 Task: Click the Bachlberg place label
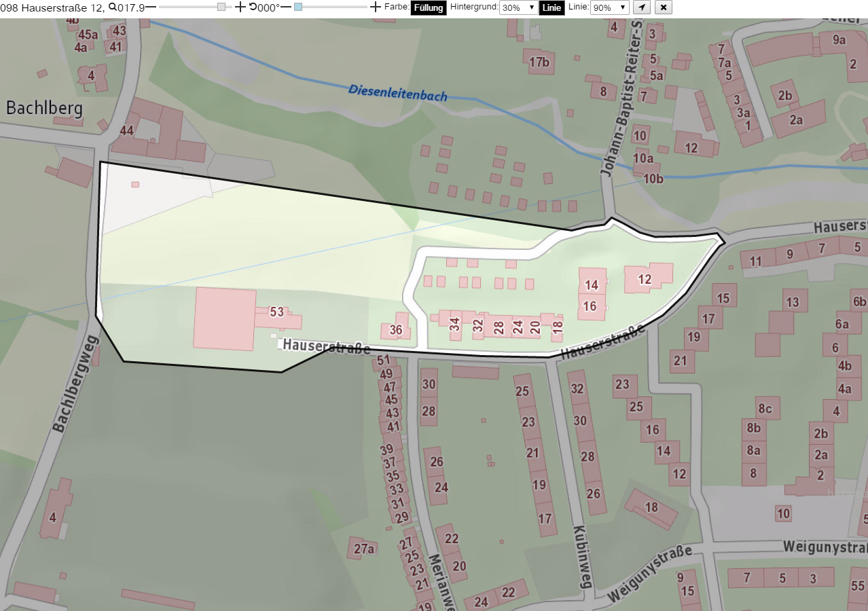click(x=44, y=108)
